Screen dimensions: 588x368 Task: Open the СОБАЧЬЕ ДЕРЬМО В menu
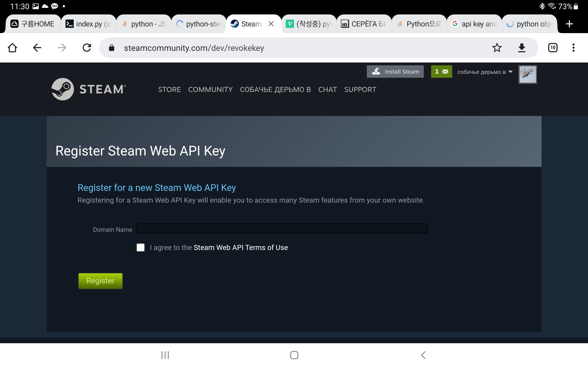click(x=275, y=89)
